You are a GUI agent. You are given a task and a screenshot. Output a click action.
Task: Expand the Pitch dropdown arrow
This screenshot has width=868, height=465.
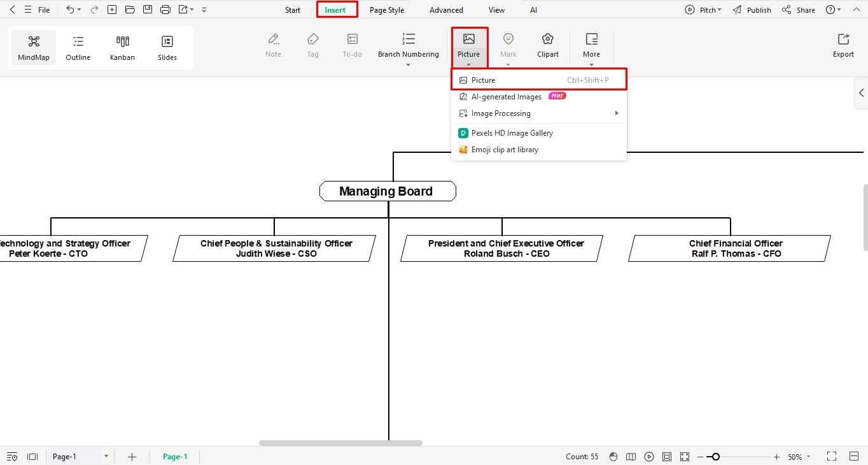point(720,10)
